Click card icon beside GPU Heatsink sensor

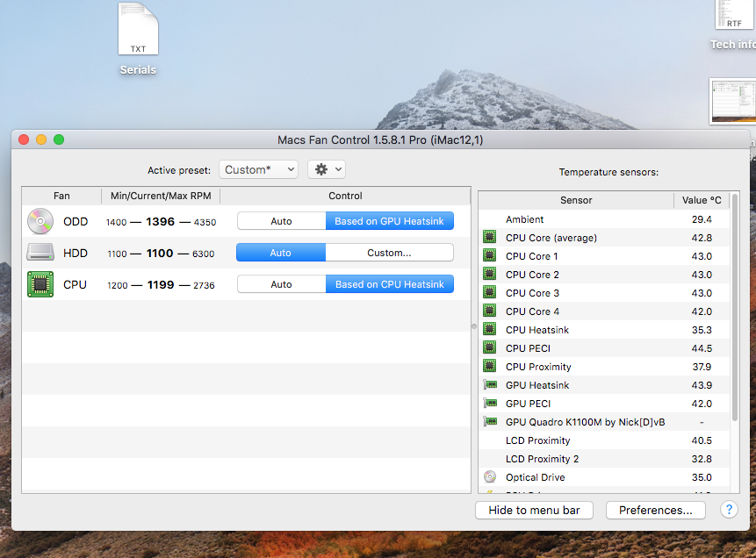coord(490,384)
